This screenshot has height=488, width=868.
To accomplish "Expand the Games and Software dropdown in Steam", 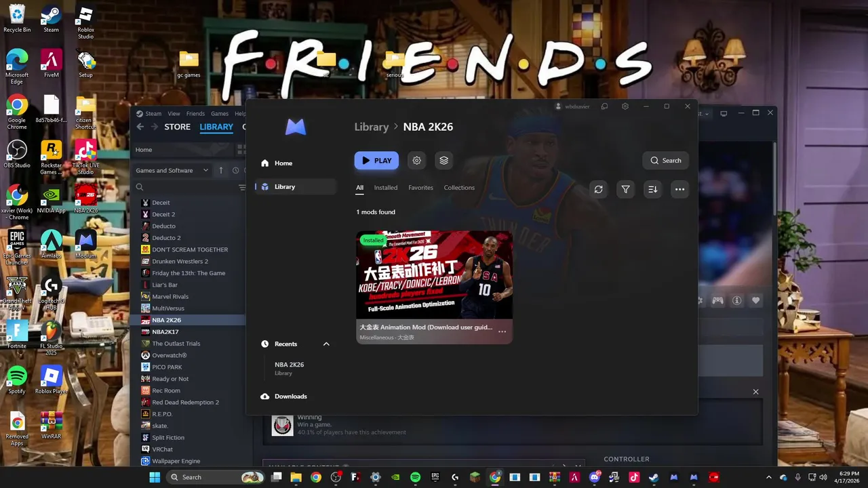I will 172,171.
